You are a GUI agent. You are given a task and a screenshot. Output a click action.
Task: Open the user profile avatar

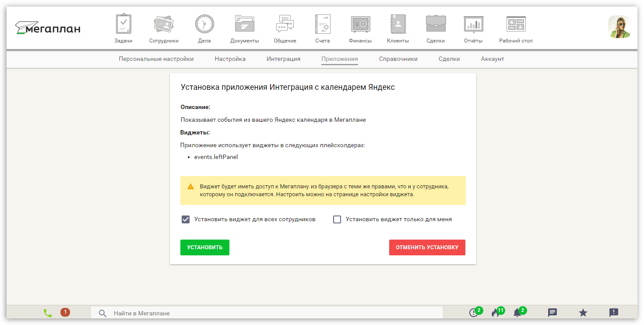[x=619, y=27]
